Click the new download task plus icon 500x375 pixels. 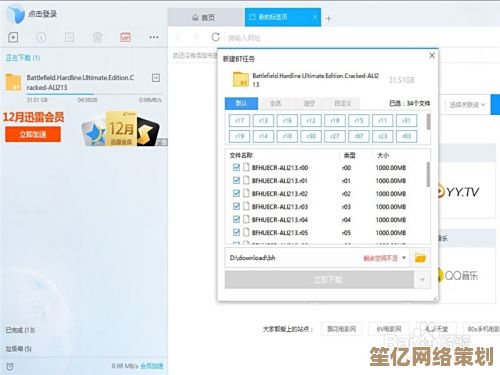click(13, 37)
